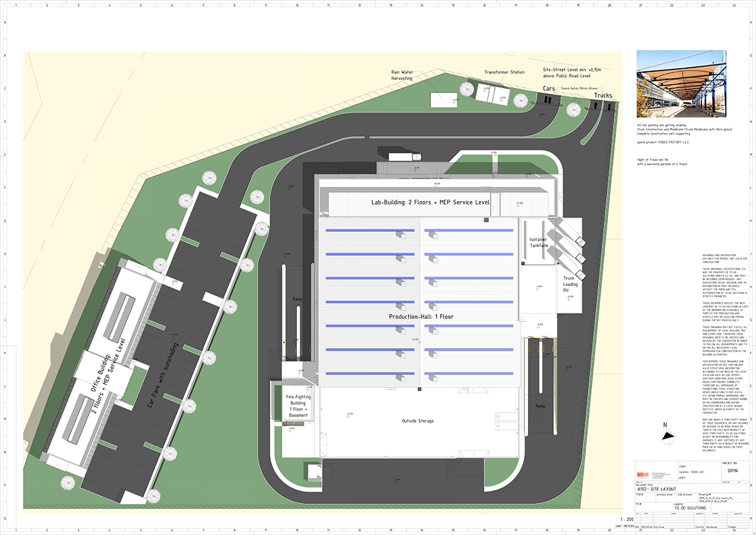Click the Cars entrance direction arrows
756x535 pixels.
pyautogui.click(x=547, y=100)
